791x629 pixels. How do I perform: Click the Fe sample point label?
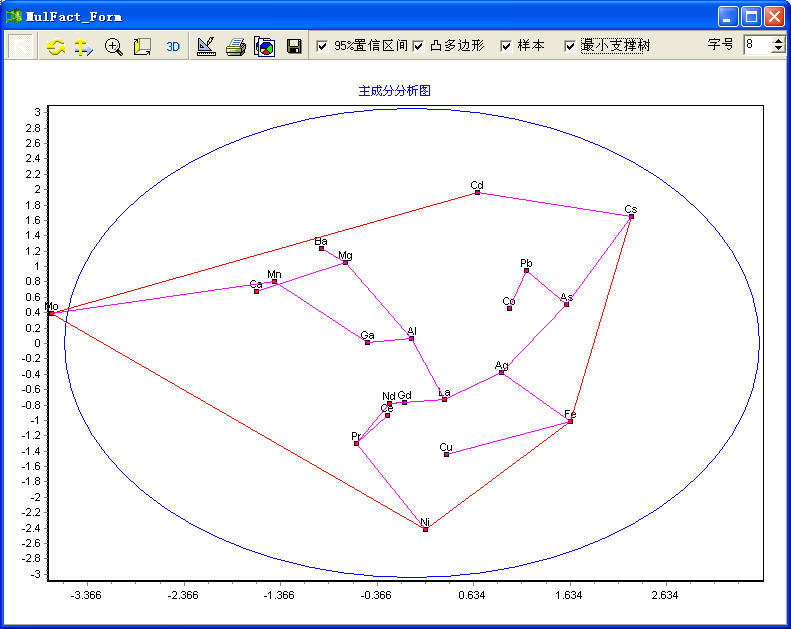(570, 414)
